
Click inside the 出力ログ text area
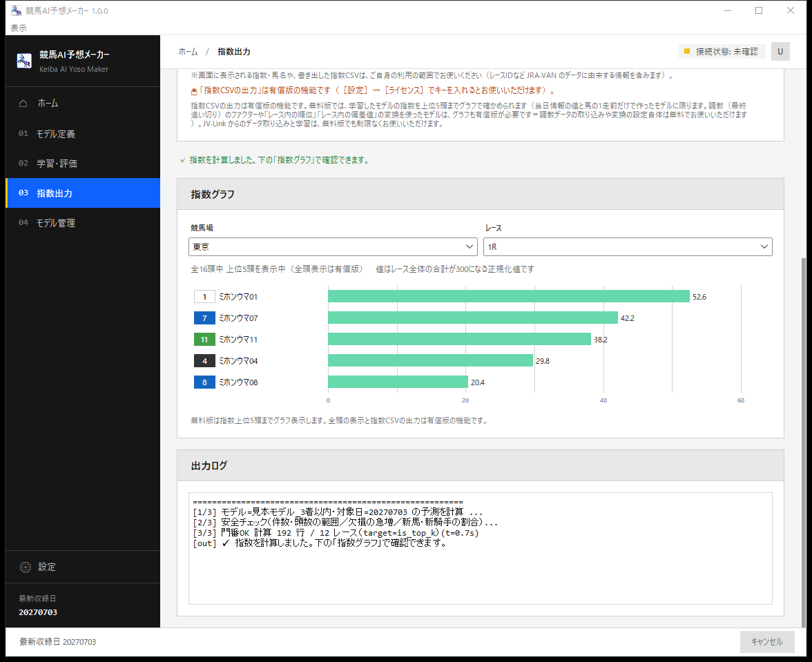pos(480,548)
